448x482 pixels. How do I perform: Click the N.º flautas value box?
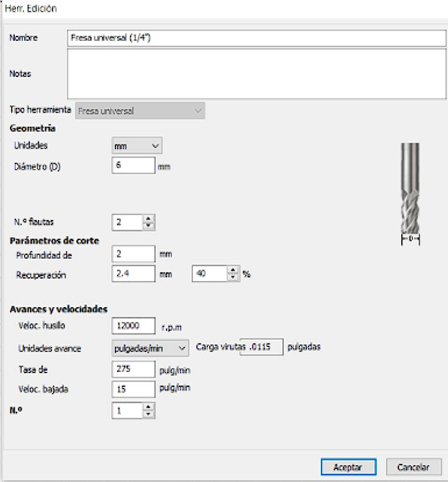click(x=128, y=222)
